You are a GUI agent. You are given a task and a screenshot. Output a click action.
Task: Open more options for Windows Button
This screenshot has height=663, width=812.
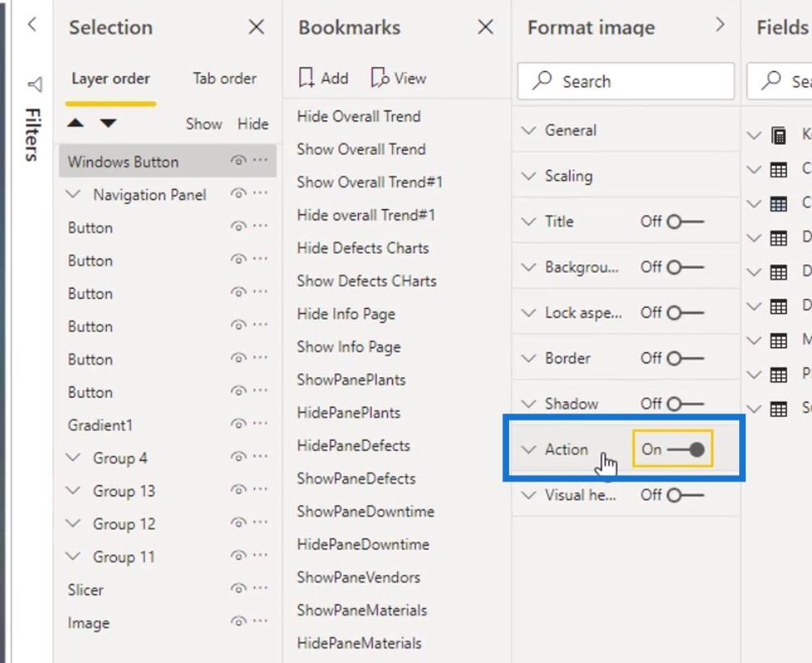click(x=260, y=160)
